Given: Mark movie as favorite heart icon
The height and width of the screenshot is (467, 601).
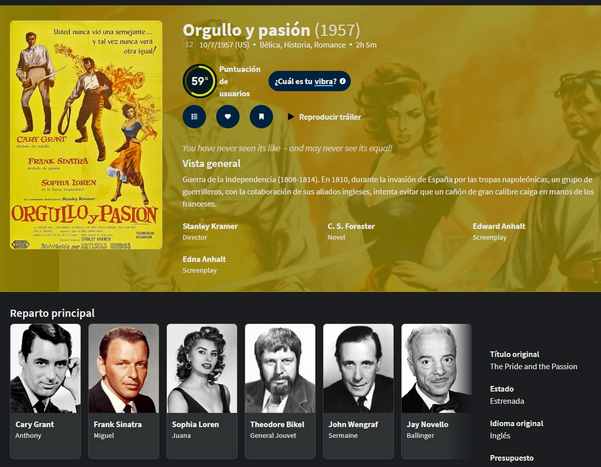Looking at the screenshot, I should (228, 117).
